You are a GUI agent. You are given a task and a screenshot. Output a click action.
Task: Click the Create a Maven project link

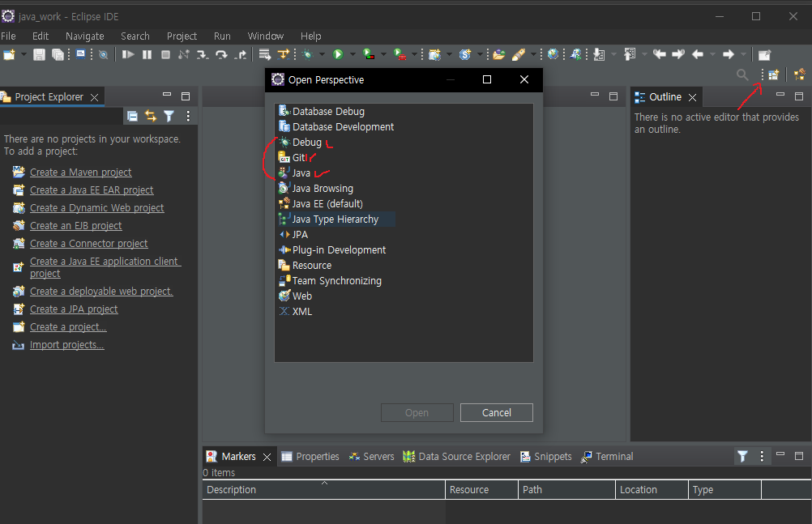(x=81, y=172)
